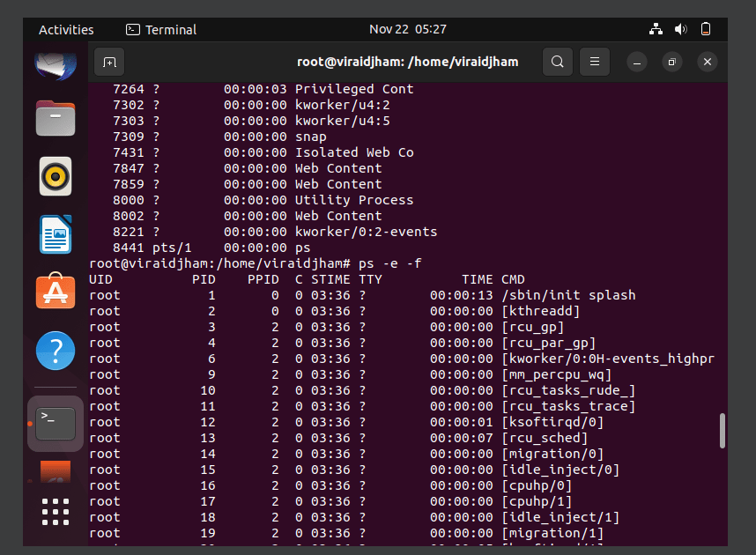Image resolution: width=756 pixels, height=555 pixels.
Task: Click the terminal search icon
Action: tap(558, 62)
